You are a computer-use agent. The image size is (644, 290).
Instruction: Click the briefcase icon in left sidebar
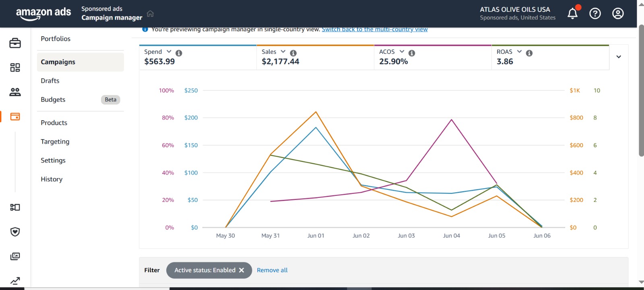click(15, 43)
